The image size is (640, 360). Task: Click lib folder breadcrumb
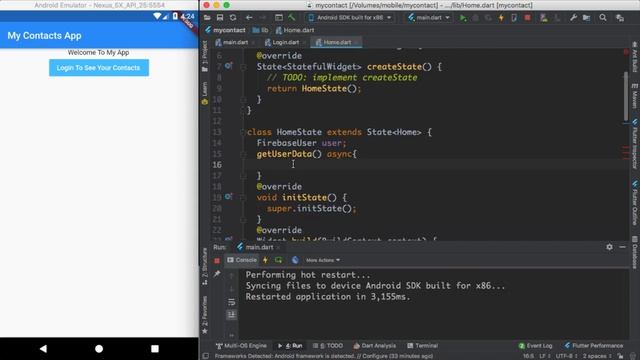click(x=260, y=30)
